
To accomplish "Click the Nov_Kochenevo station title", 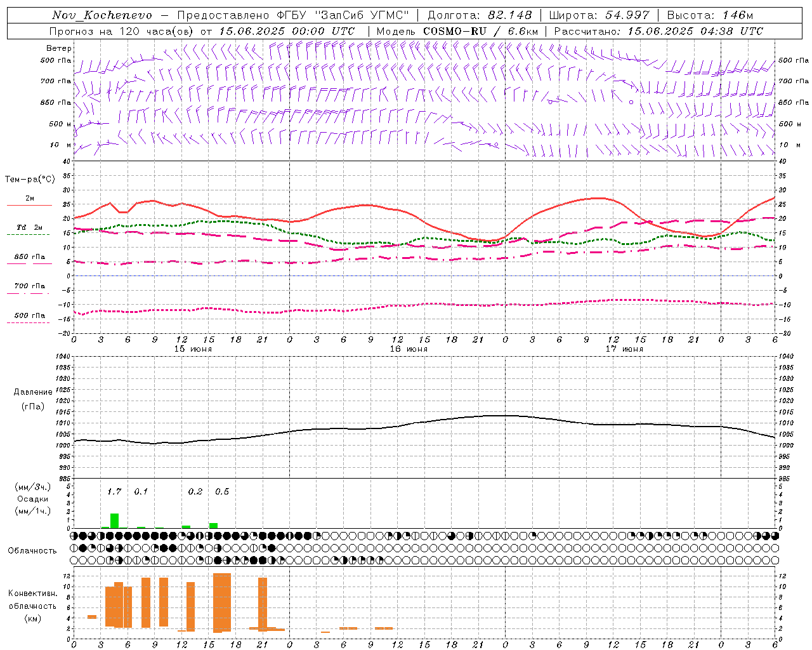I will [101, 15].
